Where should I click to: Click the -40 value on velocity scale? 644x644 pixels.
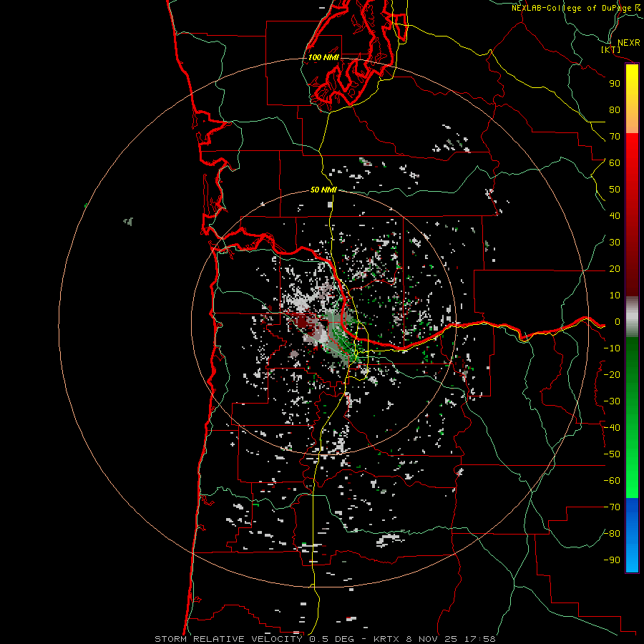click(x=612, y=428)
